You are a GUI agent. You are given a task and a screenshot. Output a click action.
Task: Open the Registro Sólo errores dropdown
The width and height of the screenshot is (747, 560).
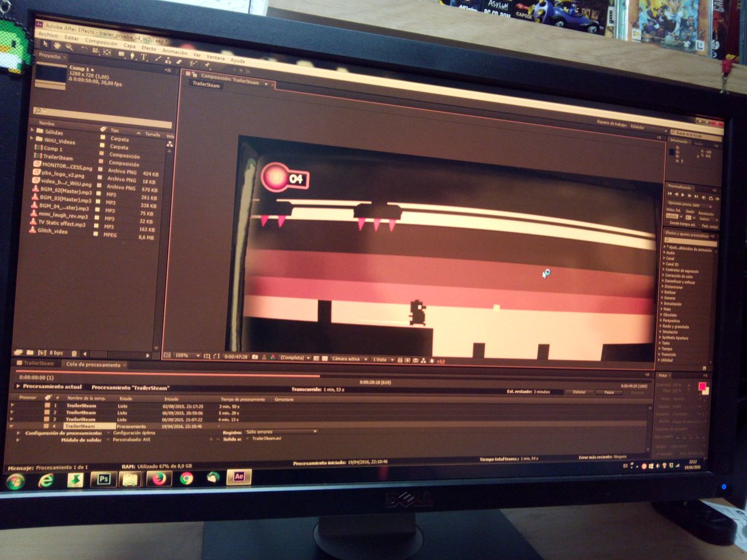[280, 432]
